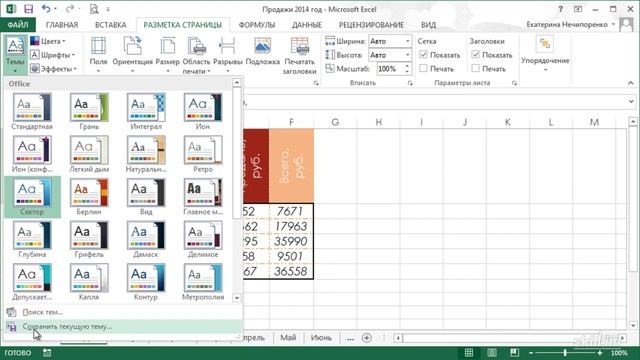Open the Размер page size menu
This screenshot has width=640, height=360.
167,55
